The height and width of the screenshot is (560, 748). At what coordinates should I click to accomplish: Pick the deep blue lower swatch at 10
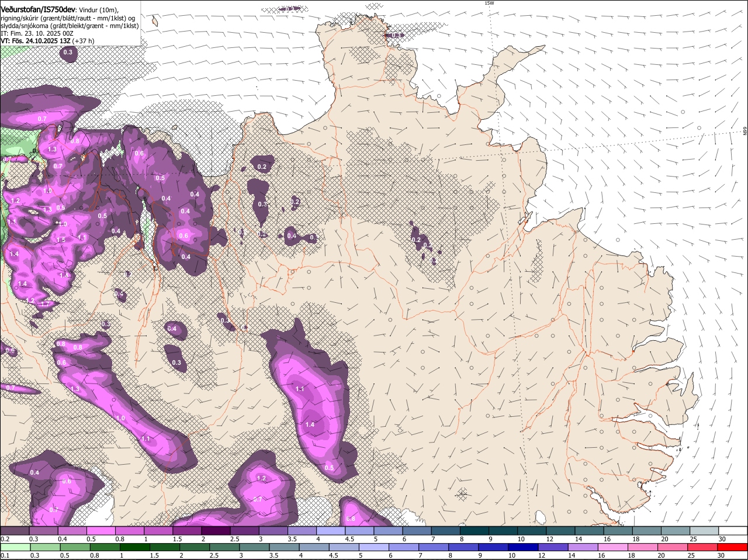523,548
